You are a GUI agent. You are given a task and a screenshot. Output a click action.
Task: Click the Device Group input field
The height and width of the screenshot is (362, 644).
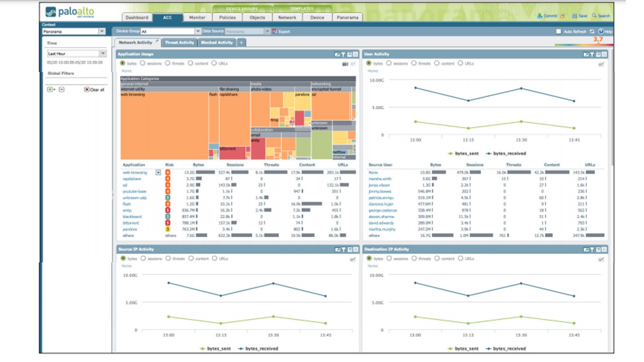click(168, 31)
